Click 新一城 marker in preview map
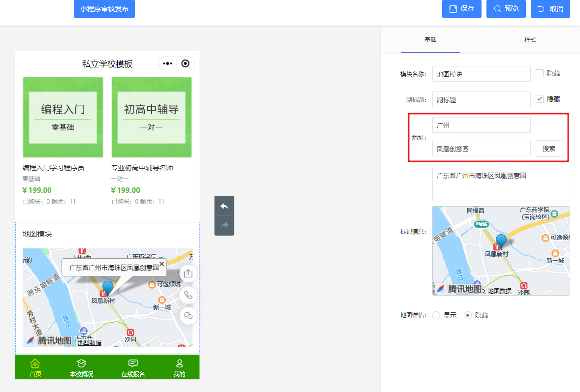 [x=161, y=300]
